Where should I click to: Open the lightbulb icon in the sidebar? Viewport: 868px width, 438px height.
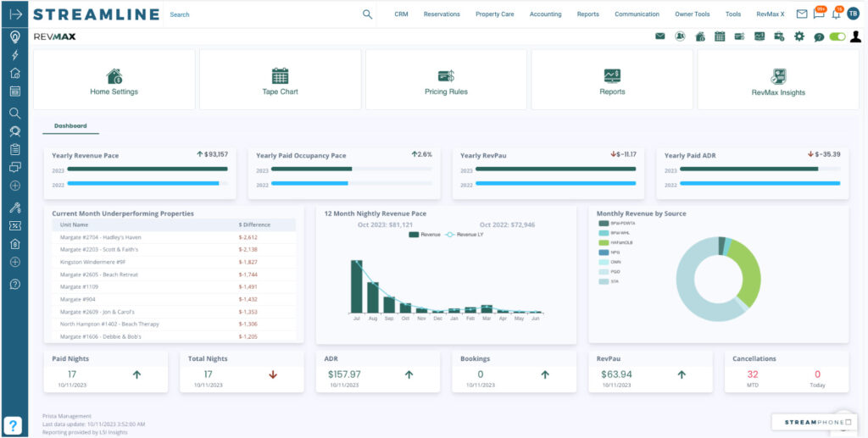(x=15, y=37)
